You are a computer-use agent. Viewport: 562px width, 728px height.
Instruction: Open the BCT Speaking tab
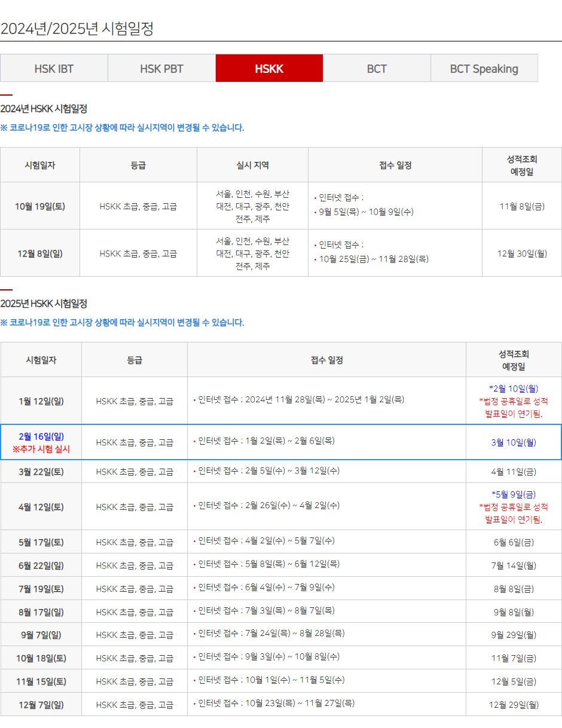pyautogui.click(x=484, y=68)
